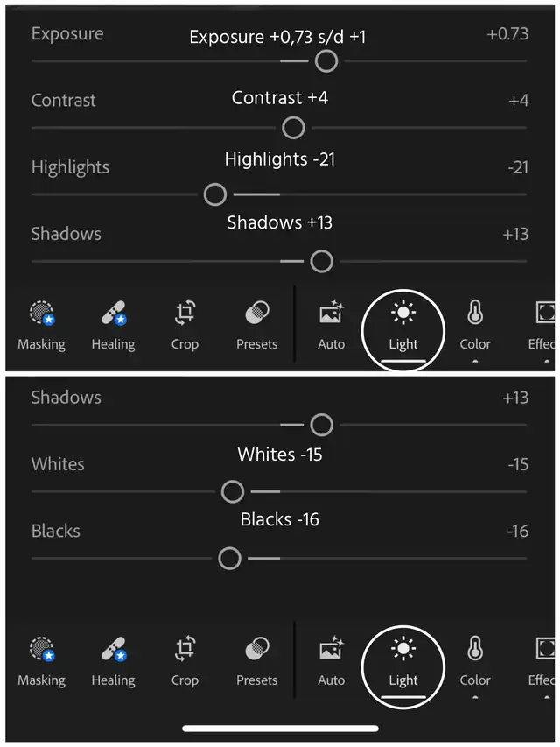Viewport: 560px width, 747px height.
Task: Open the Crop tool in top toolbar
Action: point(185,324)
